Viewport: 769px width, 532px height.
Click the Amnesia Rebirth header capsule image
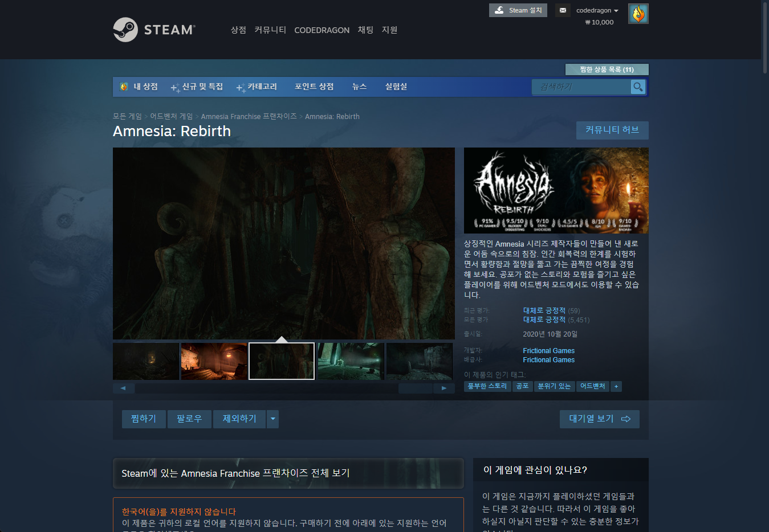(x=556, y=190)
